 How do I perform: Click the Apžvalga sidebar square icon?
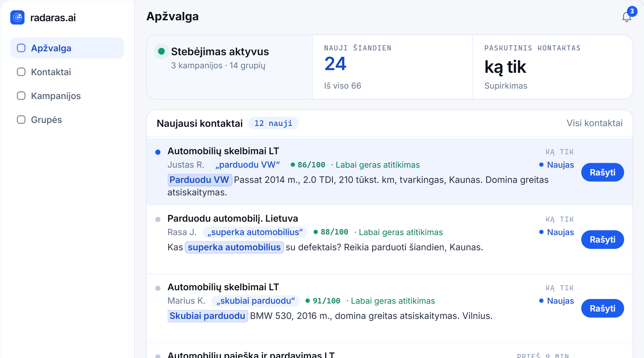click(x=21, y=48)
